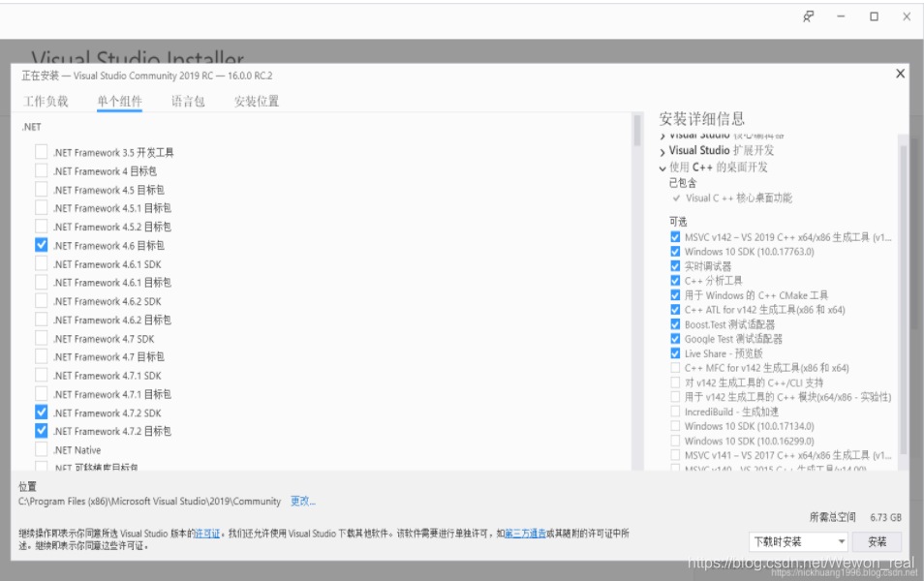The height and width of the screenshot is (581, 924).
Task: Click the install path C:\Program Files (x86) text
Action: pyautogui.click(x=149, y=501)
